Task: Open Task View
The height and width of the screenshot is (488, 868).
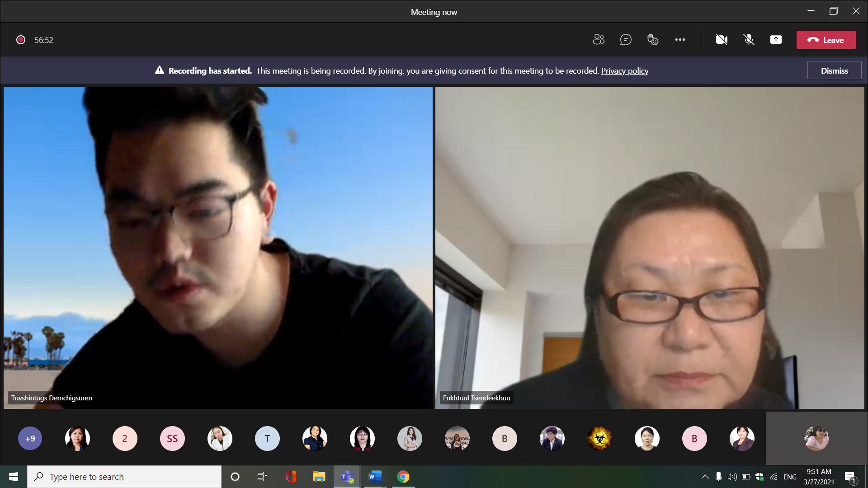Action: click(262, 477)
